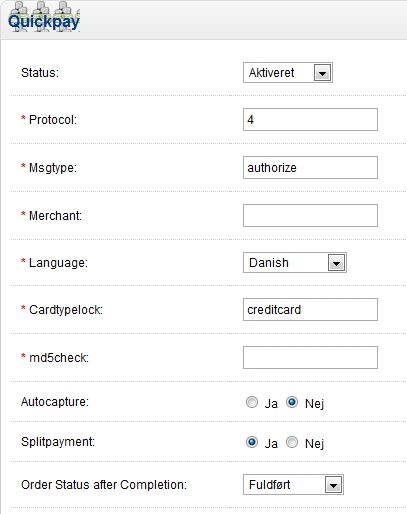Click the Msgtype field containing authorize
The height and width of the screenshot is (514, 407).
point(310,167)
